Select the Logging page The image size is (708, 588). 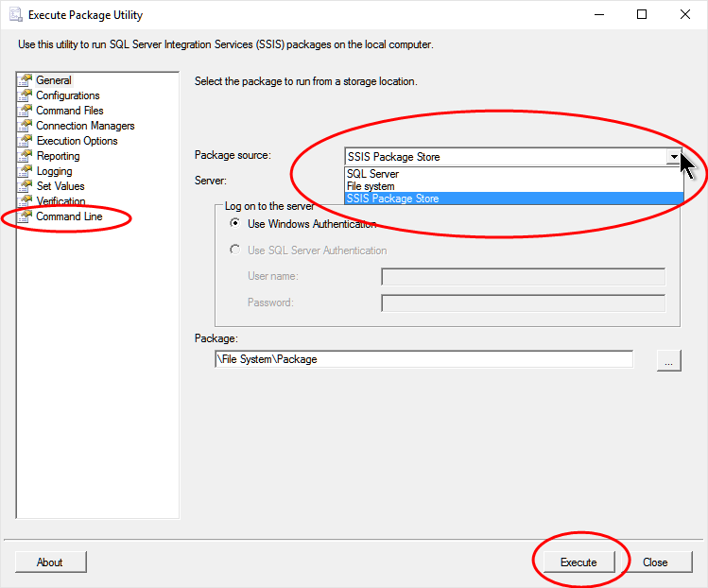click(54, 171)
